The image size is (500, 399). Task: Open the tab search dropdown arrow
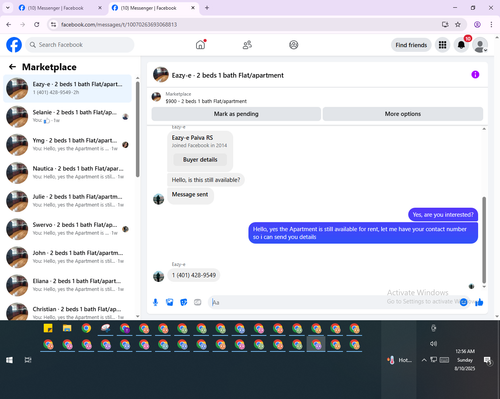[7, 8]
